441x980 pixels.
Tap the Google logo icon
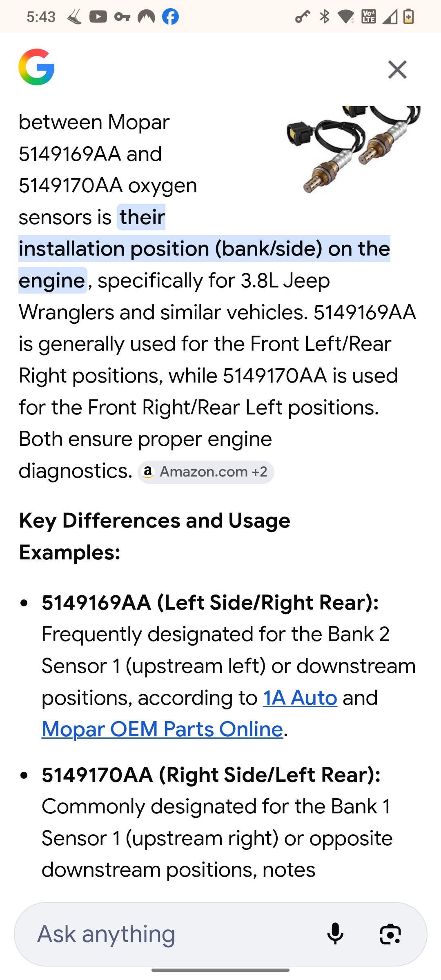pyautogui.click(x=36, y=67)
